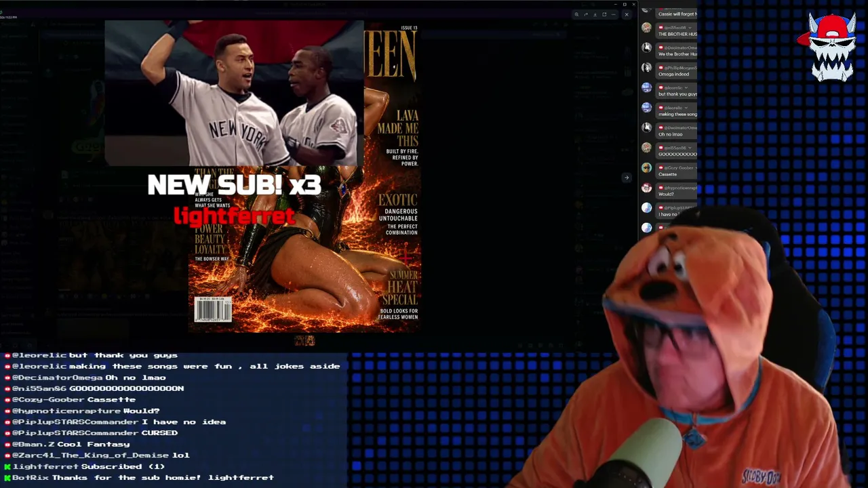Go to next image with arrow button
This screenshot has width=868, height=488.
pos(627,178)
